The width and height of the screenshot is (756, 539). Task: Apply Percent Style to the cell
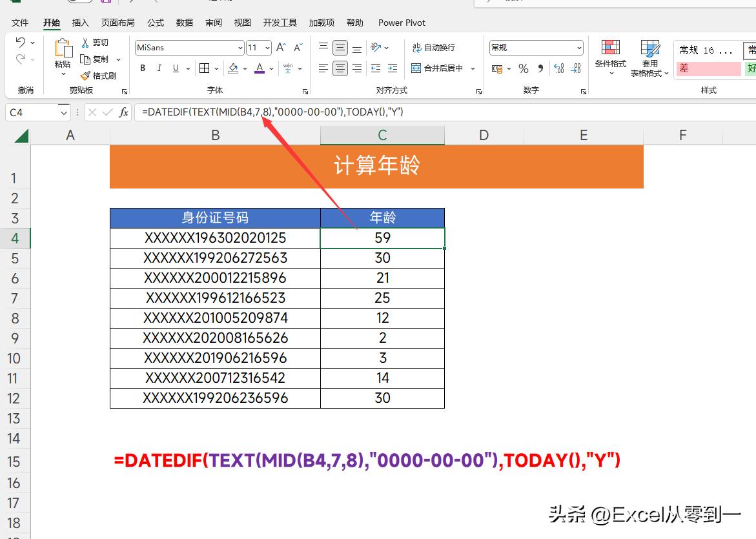[x=524, y=68]
